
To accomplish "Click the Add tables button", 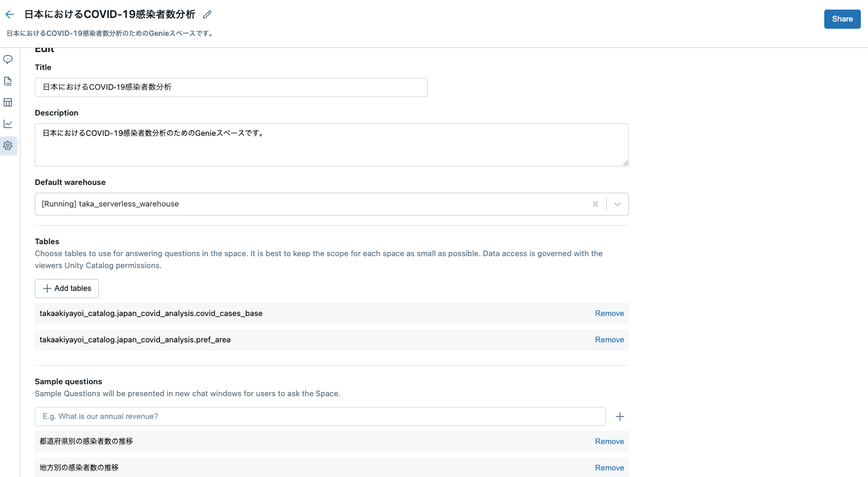I will 66,288.
